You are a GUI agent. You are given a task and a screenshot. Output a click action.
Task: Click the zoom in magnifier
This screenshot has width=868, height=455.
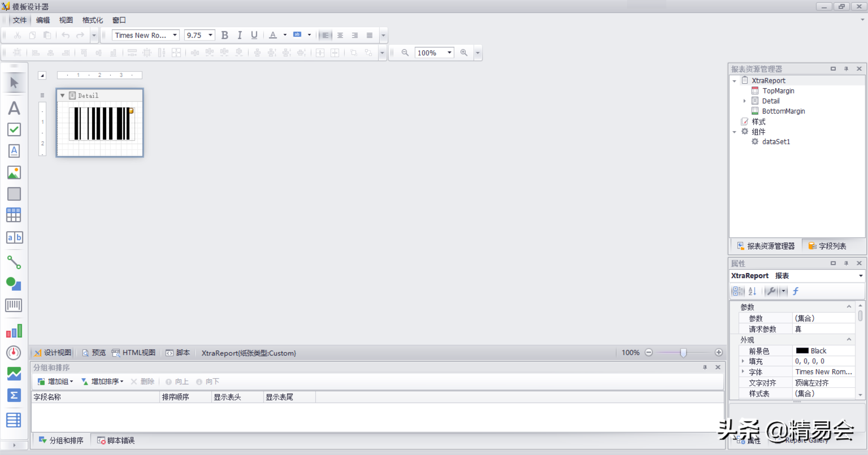[x=464, y=53]
